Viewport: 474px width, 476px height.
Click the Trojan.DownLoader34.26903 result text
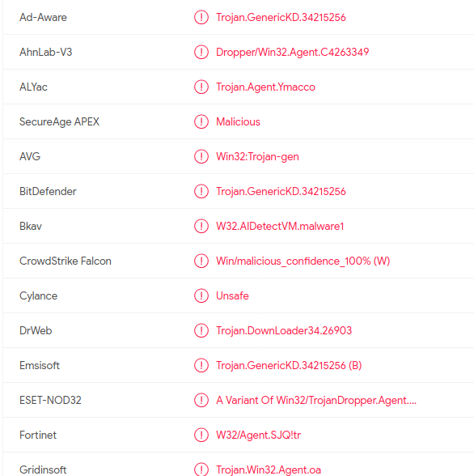(x=284, y=330)
